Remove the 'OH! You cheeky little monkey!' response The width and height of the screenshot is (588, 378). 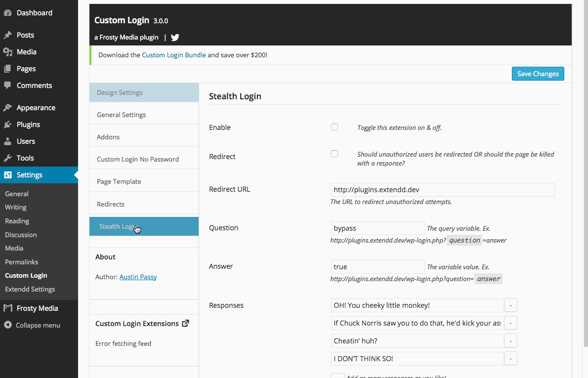(511, 305)
